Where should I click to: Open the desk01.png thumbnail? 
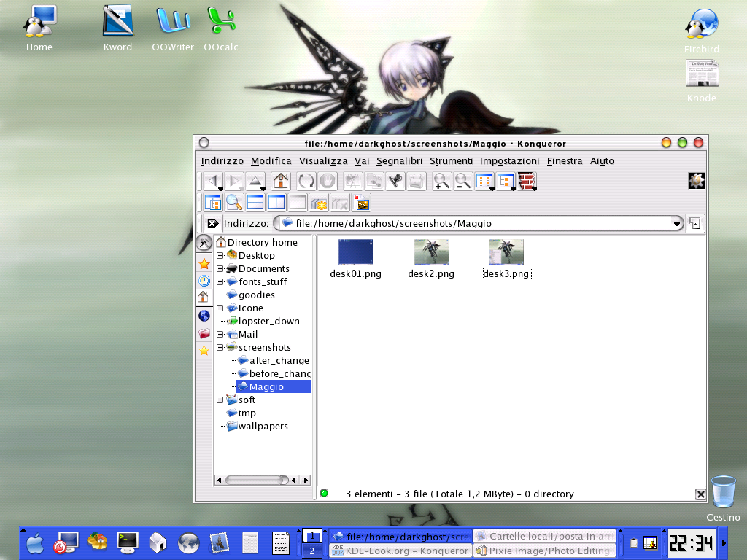tap(356, 252)
